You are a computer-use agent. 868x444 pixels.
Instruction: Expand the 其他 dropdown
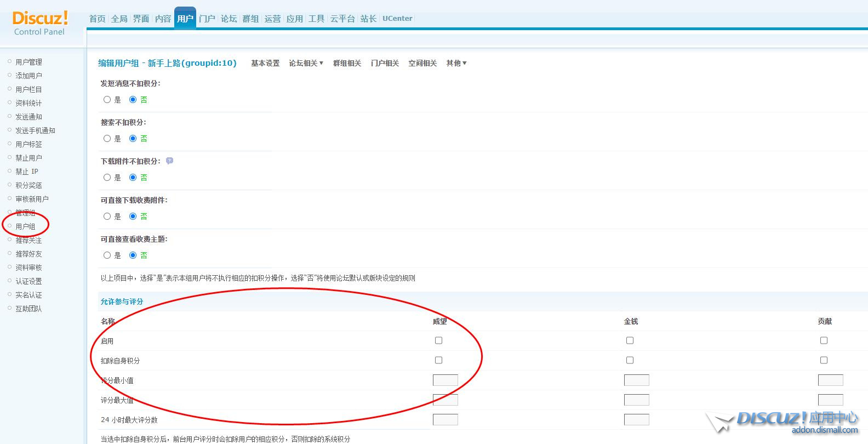pyautogui.click(x=456, y=63)
